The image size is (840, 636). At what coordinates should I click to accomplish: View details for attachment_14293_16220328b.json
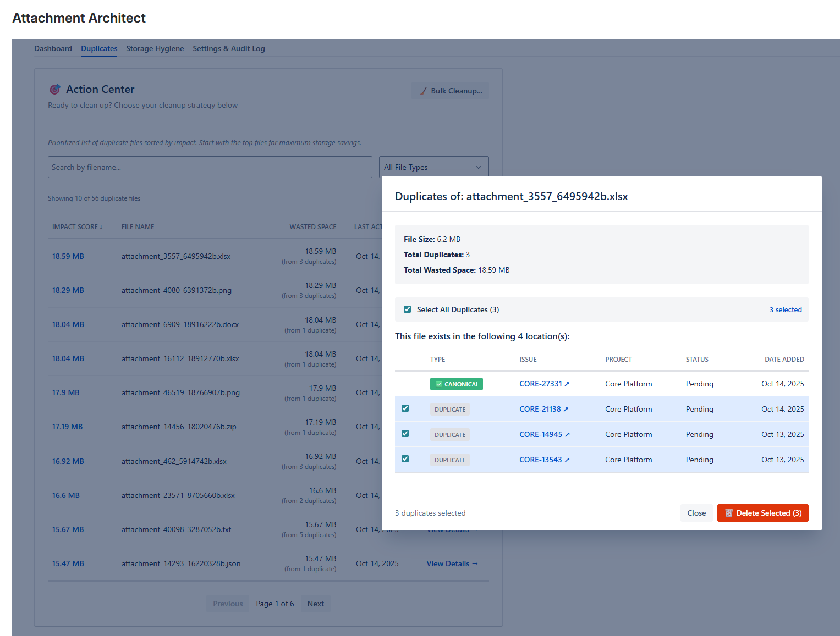(x=452, y=563)
